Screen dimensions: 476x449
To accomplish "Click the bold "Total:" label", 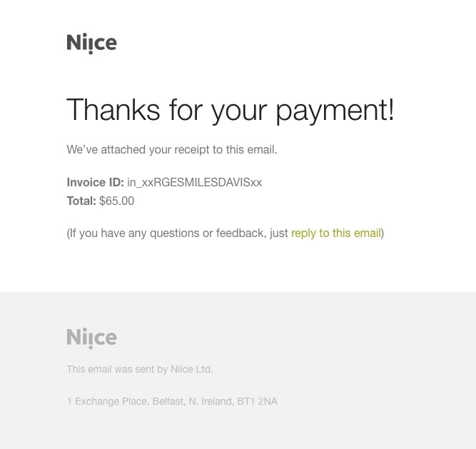I will pyautogui.click(x=81, y=201).
